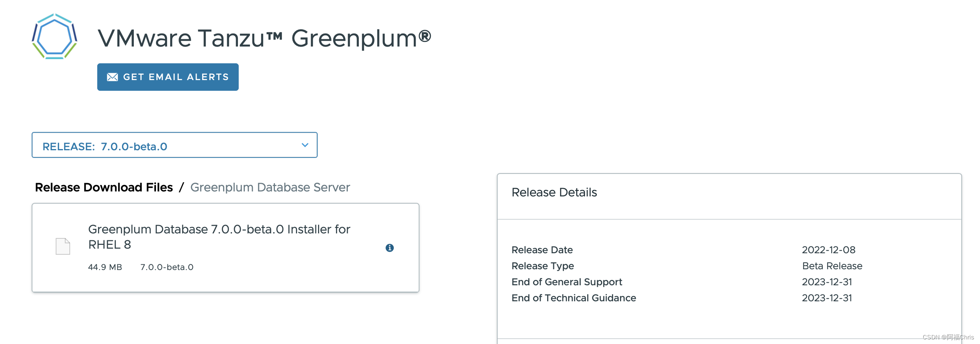Click the Beta Release type value
Viewport: 980px width, 344px height.
point(833,266)
